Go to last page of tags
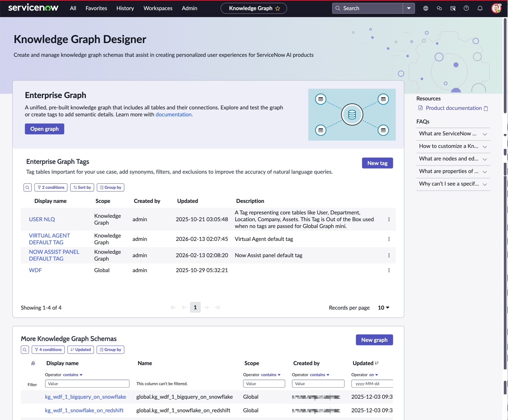This screenshot has height=420, width=508. tap(217, 307)
